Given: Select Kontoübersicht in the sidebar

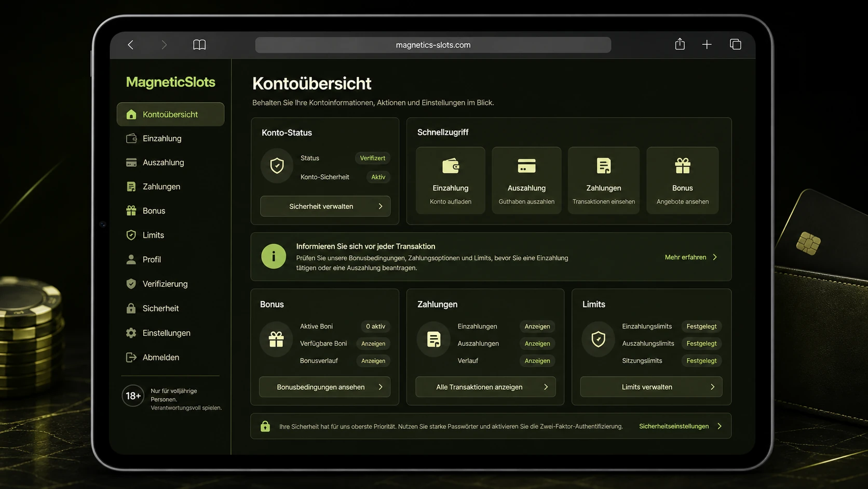Looking at the screenshot, I should tap(170, 114).
